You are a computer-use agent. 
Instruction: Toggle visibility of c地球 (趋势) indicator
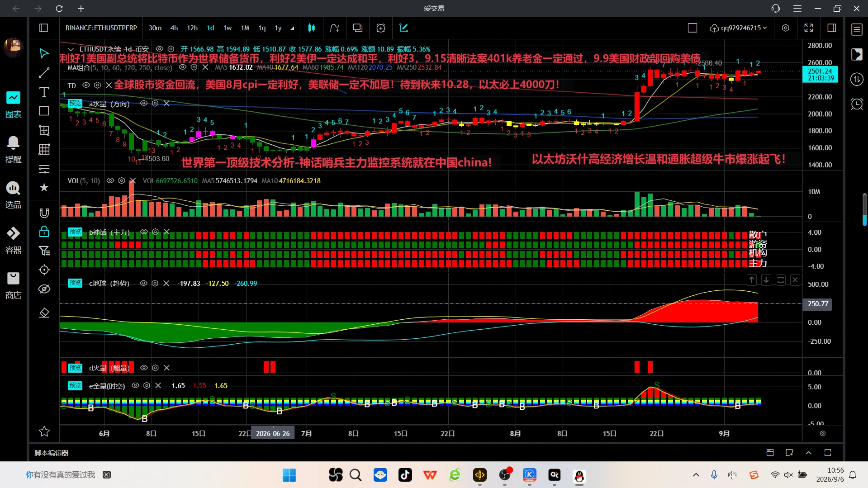point(143,283)
